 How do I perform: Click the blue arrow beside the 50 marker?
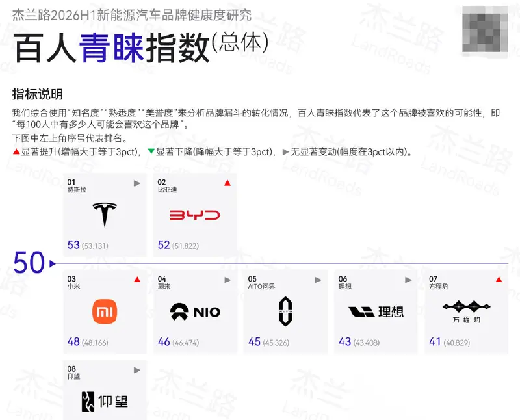point(53,263)
